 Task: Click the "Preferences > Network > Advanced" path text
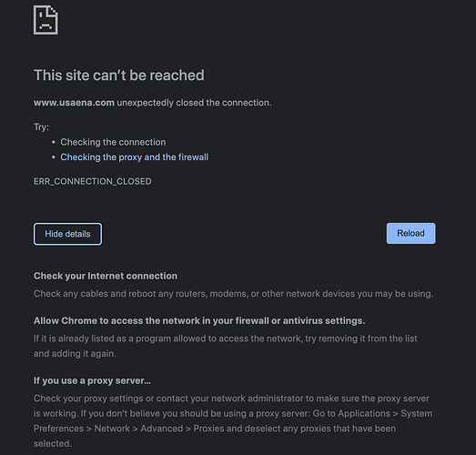pos(108,429)
